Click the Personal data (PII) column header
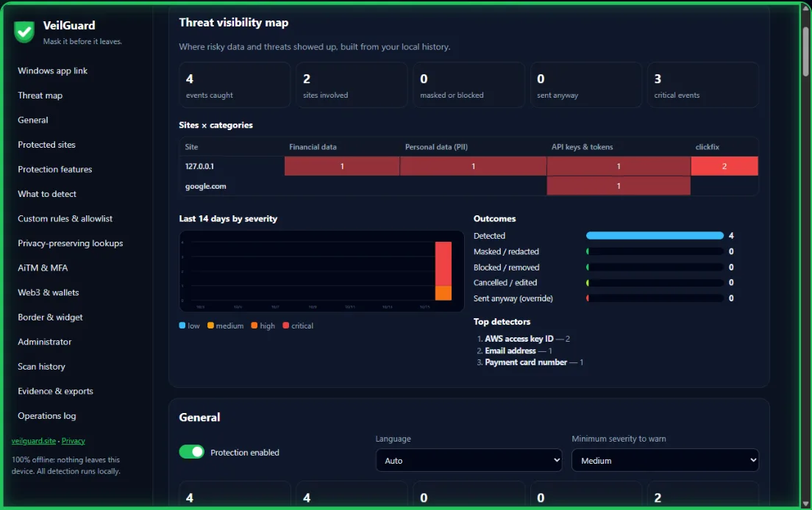Image resolution: width=812 pixels, height=510 pixels. [436, 147]
